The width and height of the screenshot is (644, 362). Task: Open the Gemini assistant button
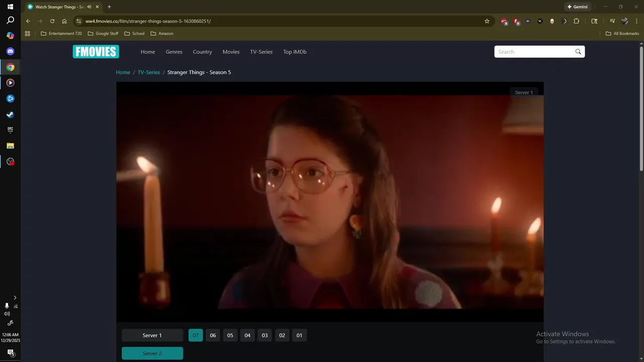coord(577,7)
